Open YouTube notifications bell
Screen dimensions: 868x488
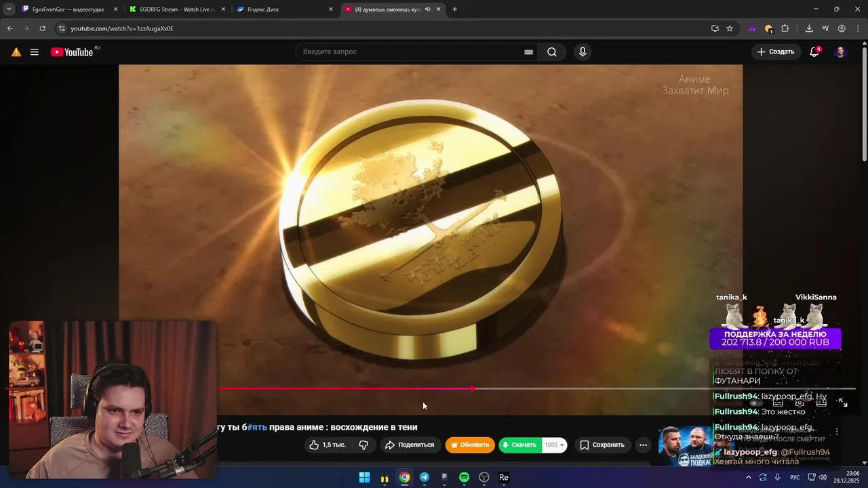pyautogui.click(x=814, y=52)
